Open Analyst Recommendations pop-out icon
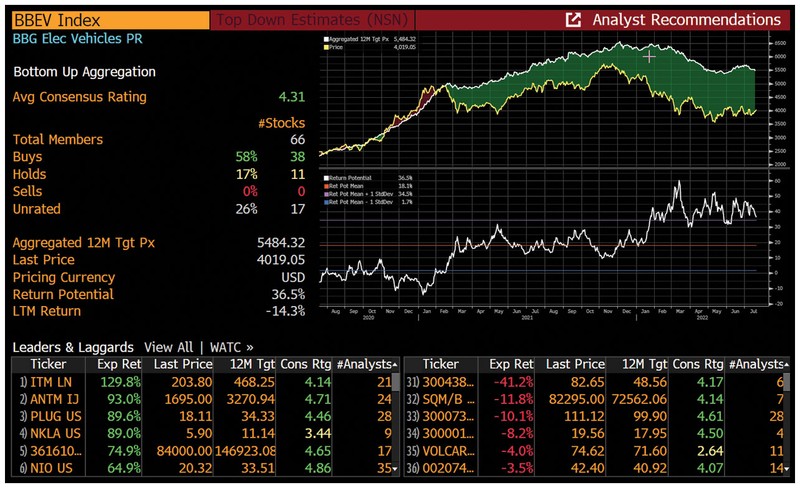The image size is (800, 488). click(x=573, y=20)
